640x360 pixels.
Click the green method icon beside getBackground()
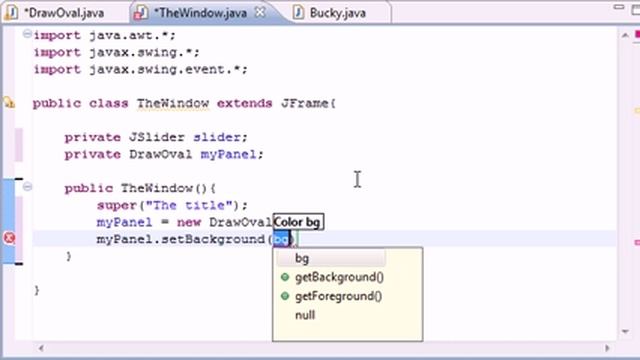click(285, 277)
